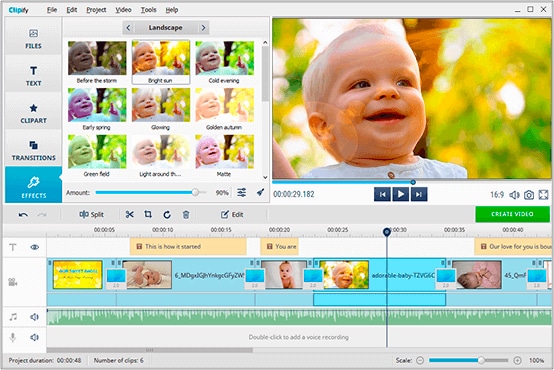Apply the Golden autumn effect

click(224, 109)
